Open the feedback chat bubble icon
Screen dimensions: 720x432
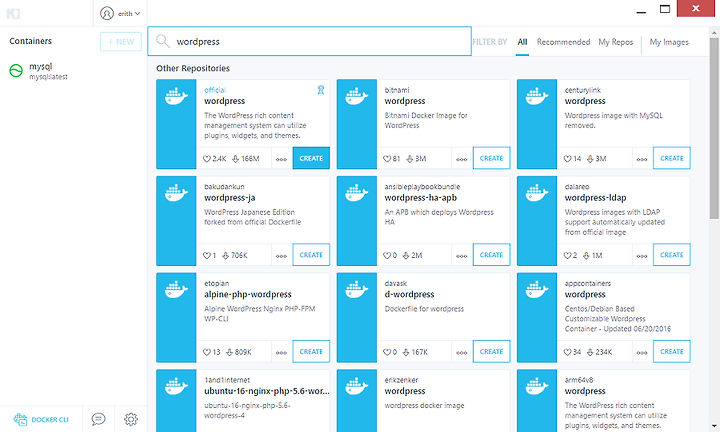pos(98,419)
